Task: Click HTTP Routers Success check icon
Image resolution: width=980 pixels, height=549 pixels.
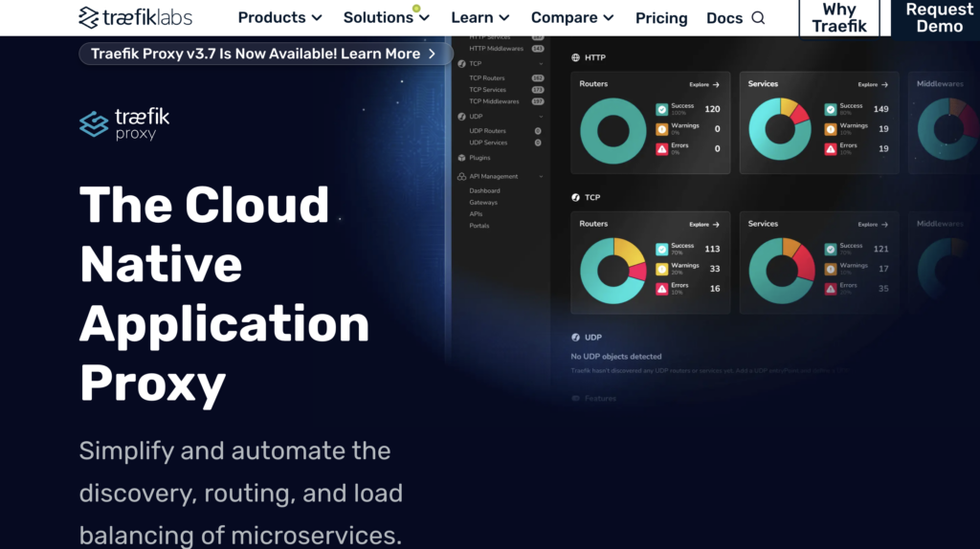Action: click(x=662, y=109)
